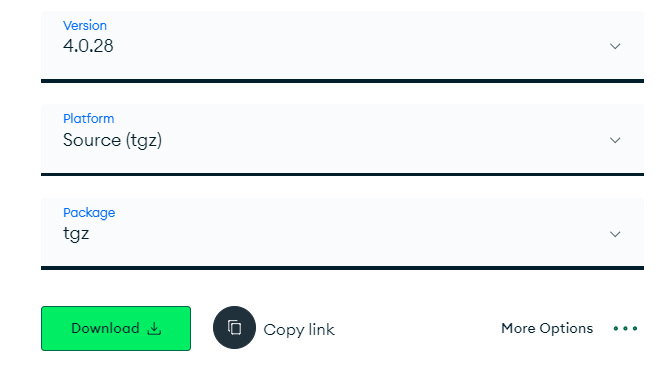
Task: Click the Copy link text
Action: coord(299,330)
